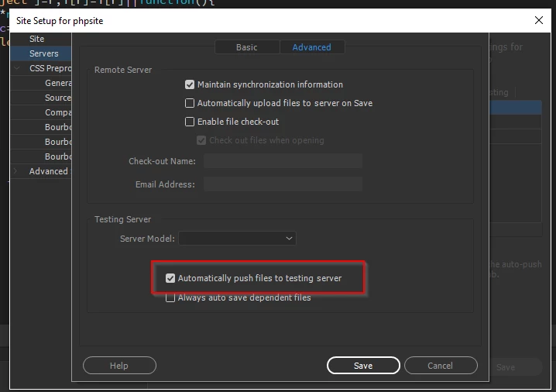Enable file check-out checkbox
Viewport: 556px width, 392px height.
click(x=190, y=122)
